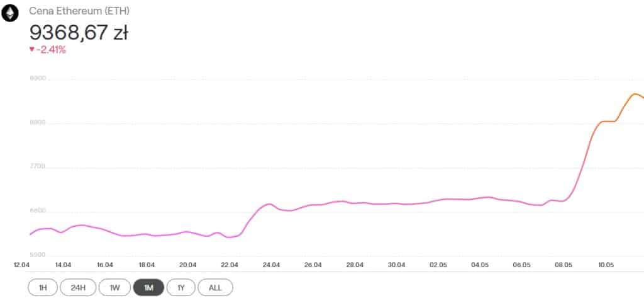Click the 30.04 date axis label
The height and width of the screenshot is (303, 644).
tap(397, 265)
